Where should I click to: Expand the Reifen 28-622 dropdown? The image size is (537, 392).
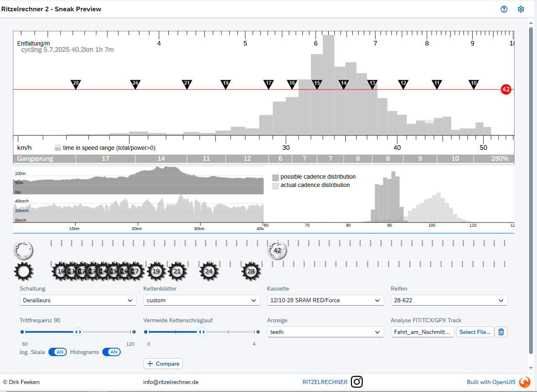click(449, 300)
